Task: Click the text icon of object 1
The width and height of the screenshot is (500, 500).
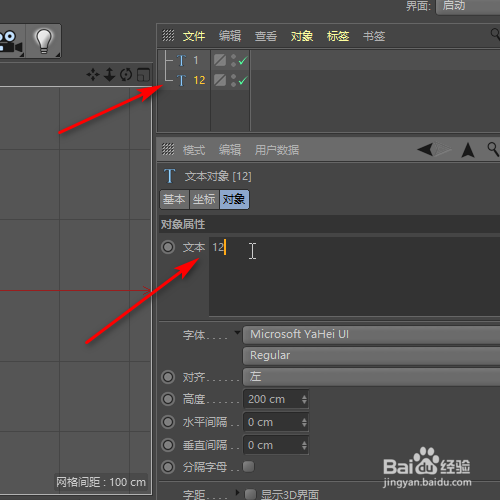Action: (181, 61)
